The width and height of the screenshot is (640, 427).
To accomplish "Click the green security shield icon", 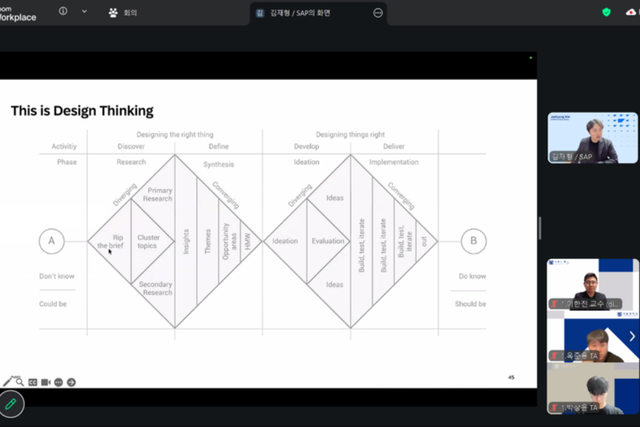I will pos(607,12).
